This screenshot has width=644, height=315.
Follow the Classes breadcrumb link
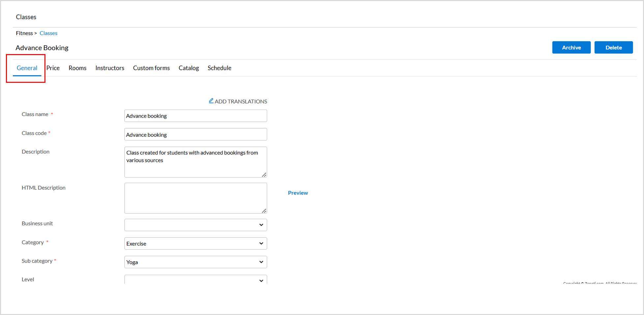click(x=48, y=33)
